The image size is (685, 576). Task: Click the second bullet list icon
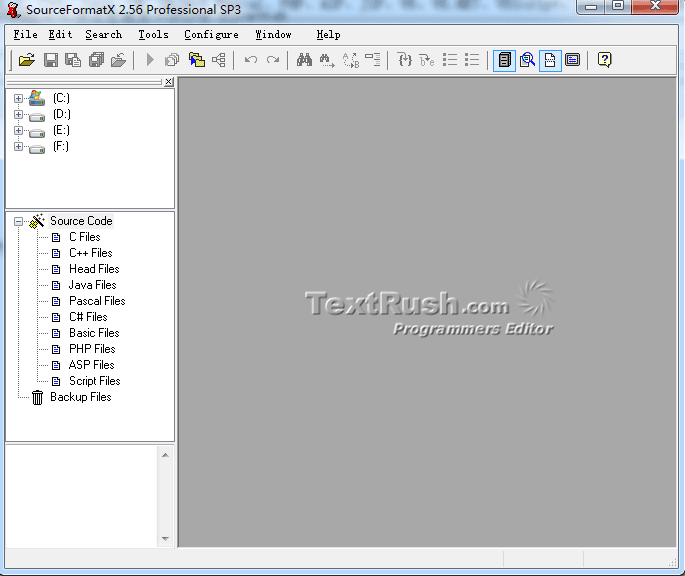click(x=472, y=60)
